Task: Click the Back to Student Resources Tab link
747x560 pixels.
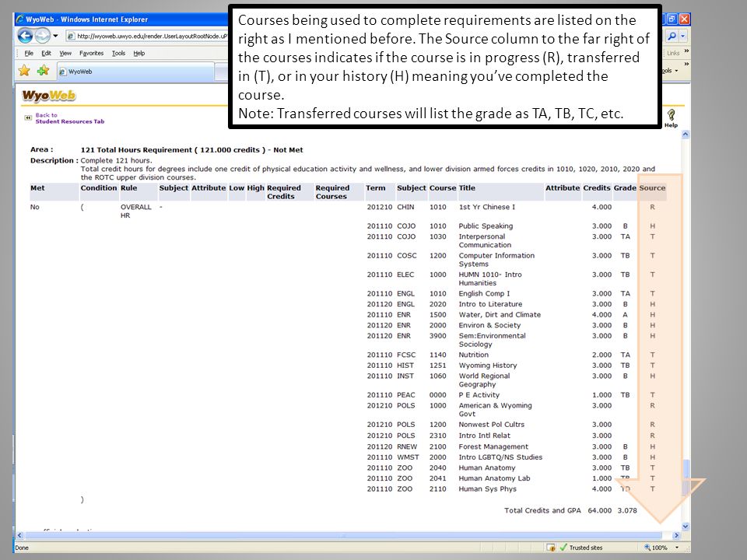Action: [69, 118]
